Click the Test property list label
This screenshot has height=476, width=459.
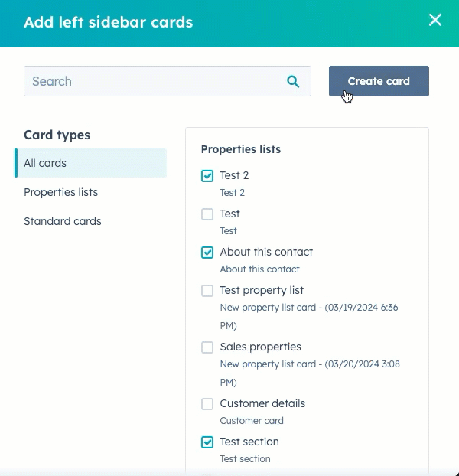point(262,290)
